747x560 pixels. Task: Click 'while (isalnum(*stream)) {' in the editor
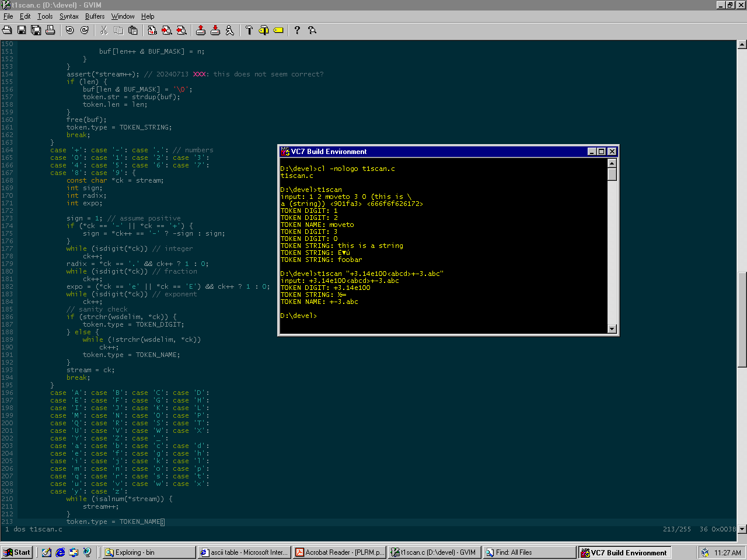click(119, 499)
